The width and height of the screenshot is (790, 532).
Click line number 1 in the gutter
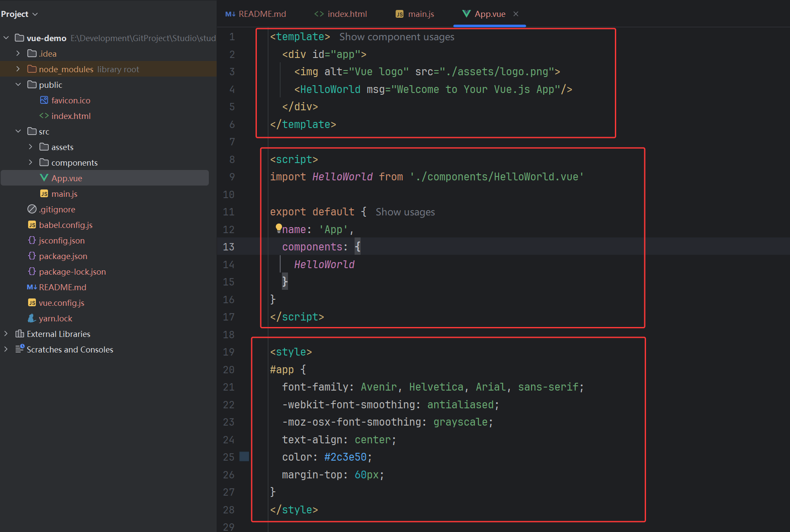click(232, 37)
